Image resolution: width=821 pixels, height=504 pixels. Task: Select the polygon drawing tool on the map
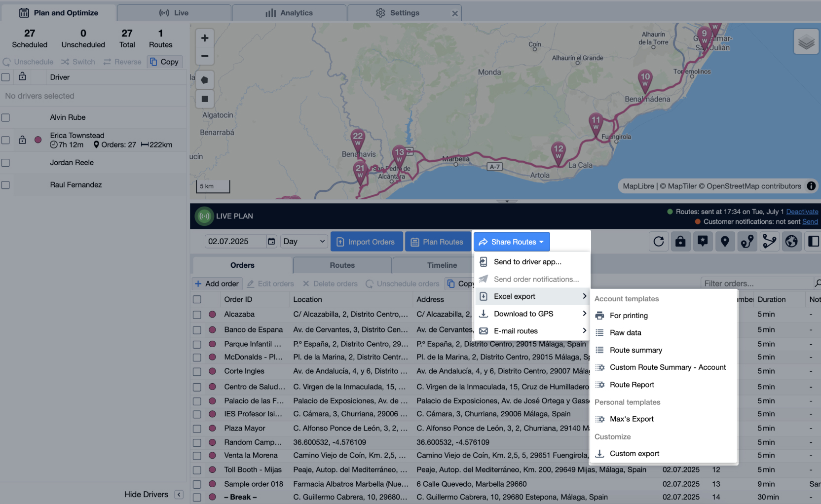click(205, 79)
